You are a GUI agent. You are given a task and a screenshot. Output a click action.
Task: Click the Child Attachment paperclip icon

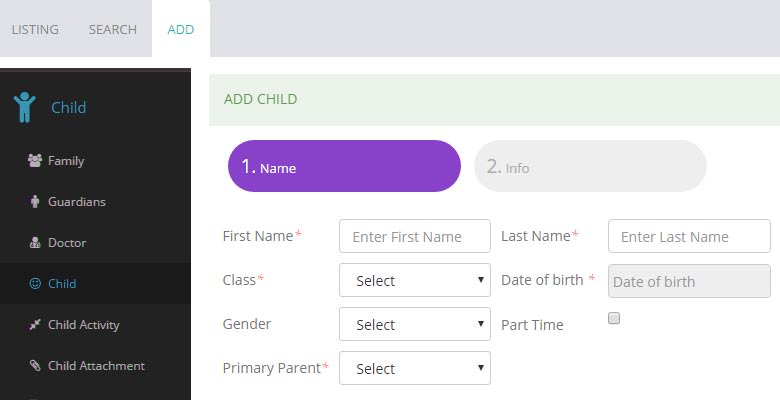click(35, 366)
